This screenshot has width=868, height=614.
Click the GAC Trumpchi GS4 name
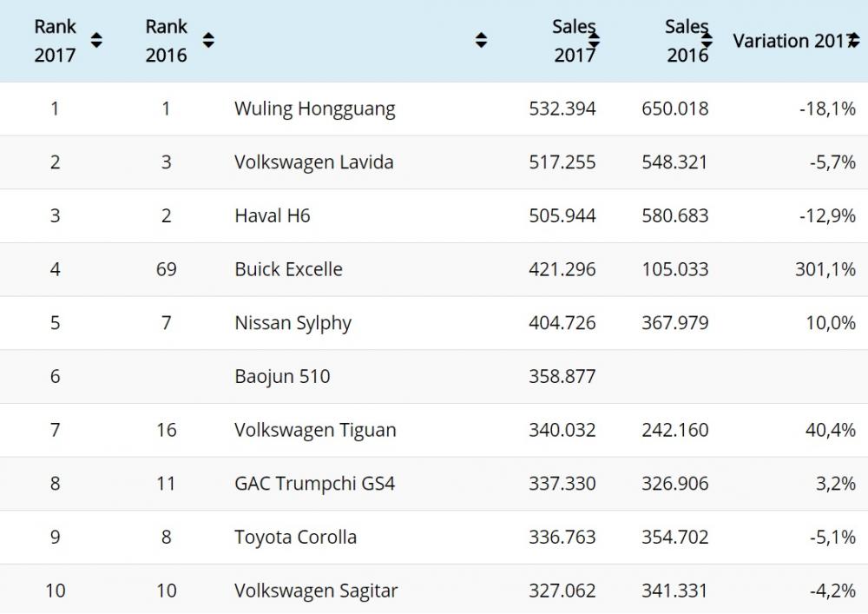(314, 484)
